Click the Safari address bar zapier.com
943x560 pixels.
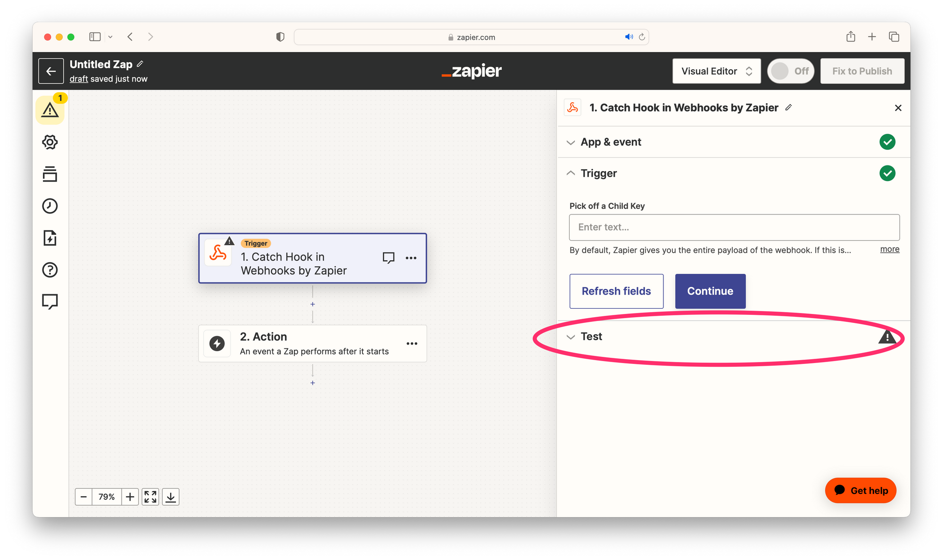click(x=471, y=37)
